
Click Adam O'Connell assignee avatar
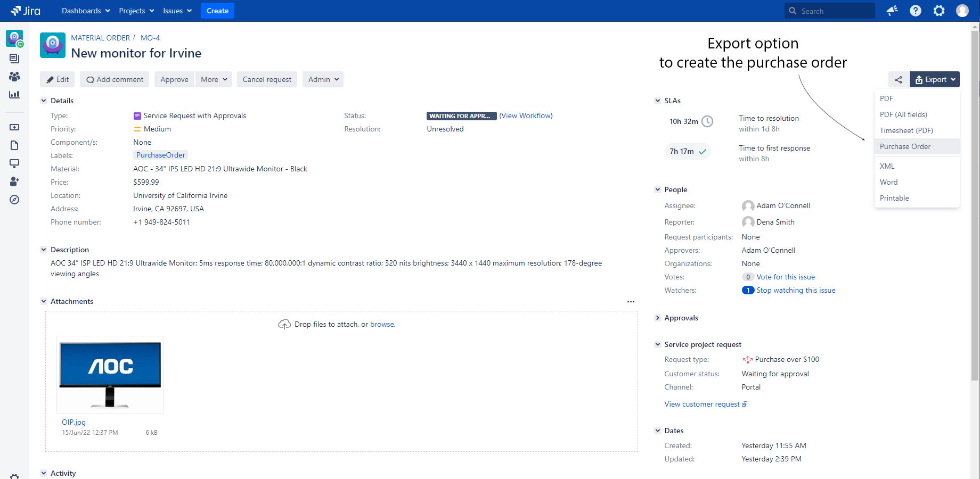pyautogui.click(x=748, y=206)
